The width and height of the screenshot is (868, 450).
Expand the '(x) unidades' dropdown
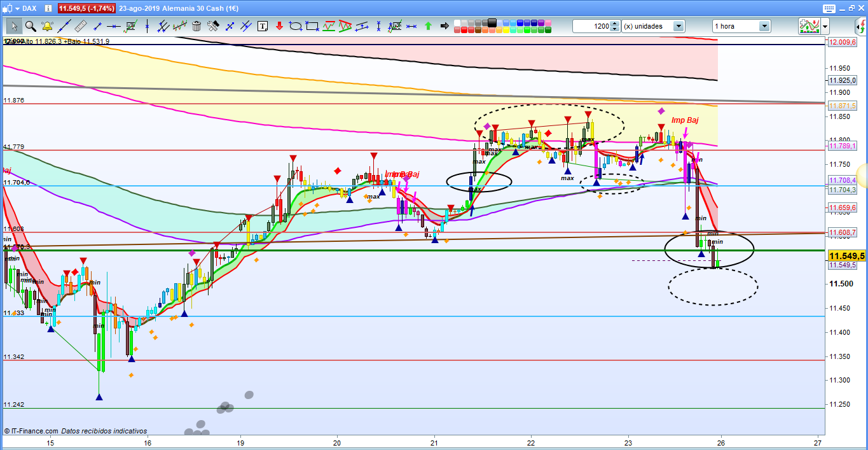pos(679,26)
